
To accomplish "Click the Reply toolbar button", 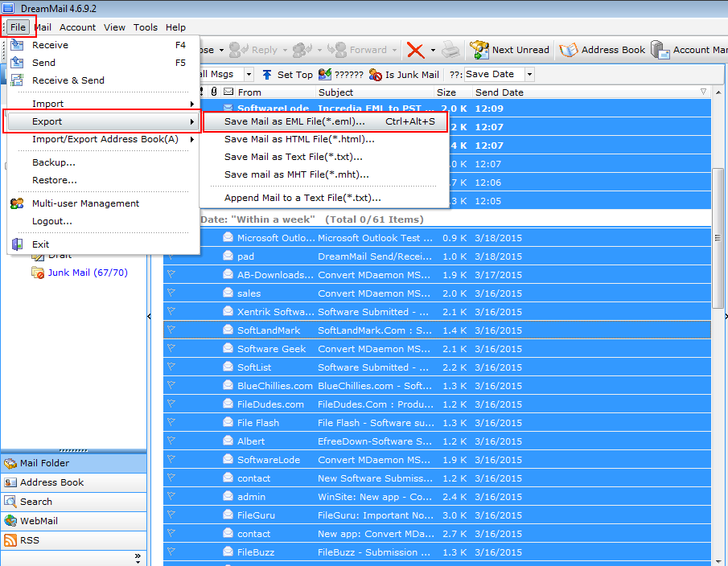I will coord(253,50).
